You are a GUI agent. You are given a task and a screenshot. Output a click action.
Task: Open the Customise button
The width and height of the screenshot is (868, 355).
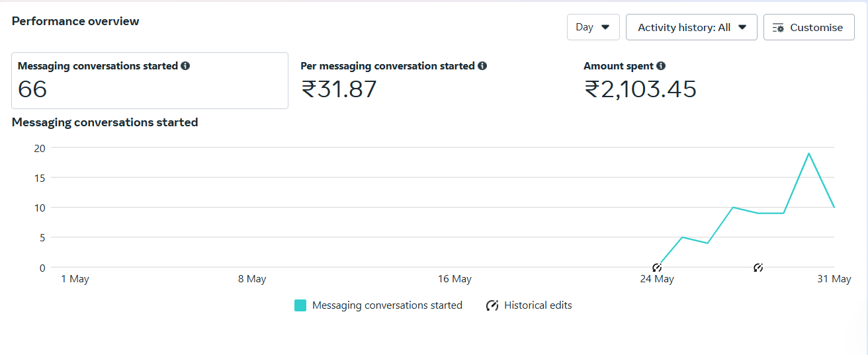click(809, 27)
